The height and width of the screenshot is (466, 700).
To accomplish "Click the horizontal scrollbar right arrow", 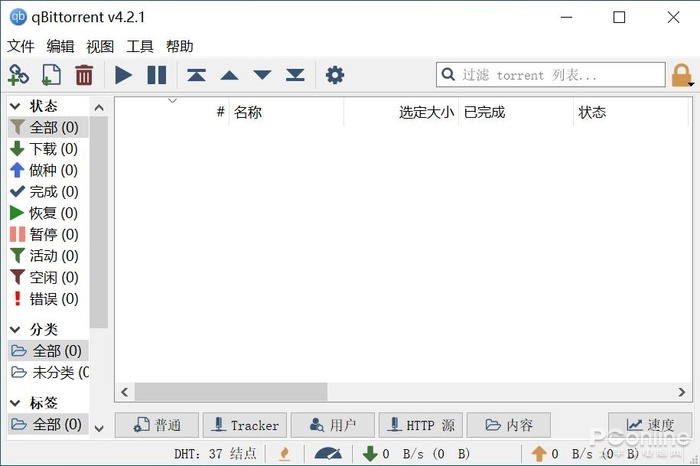I will 681,392.
